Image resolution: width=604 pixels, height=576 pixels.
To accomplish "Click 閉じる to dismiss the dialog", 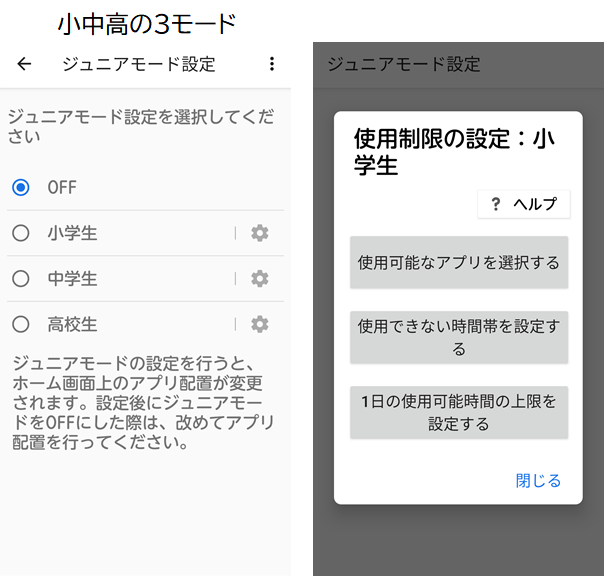I will coord(538,481).
